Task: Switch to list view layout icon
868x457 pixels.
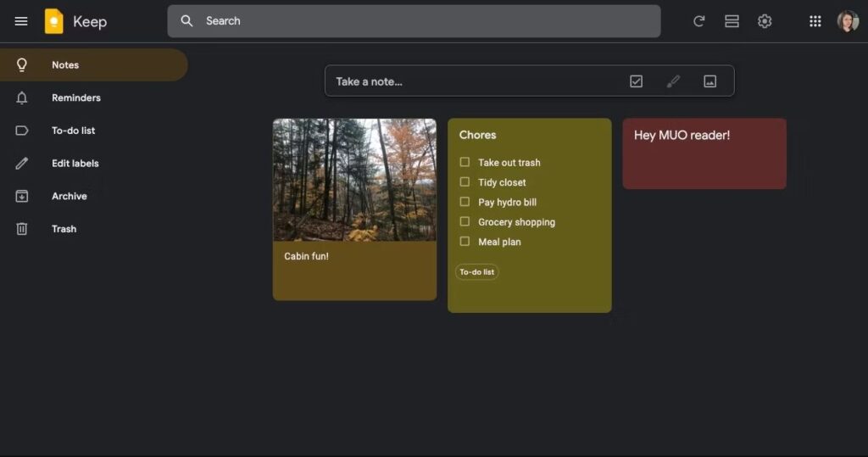Action: pyautogui.click(x=732, y=21)
